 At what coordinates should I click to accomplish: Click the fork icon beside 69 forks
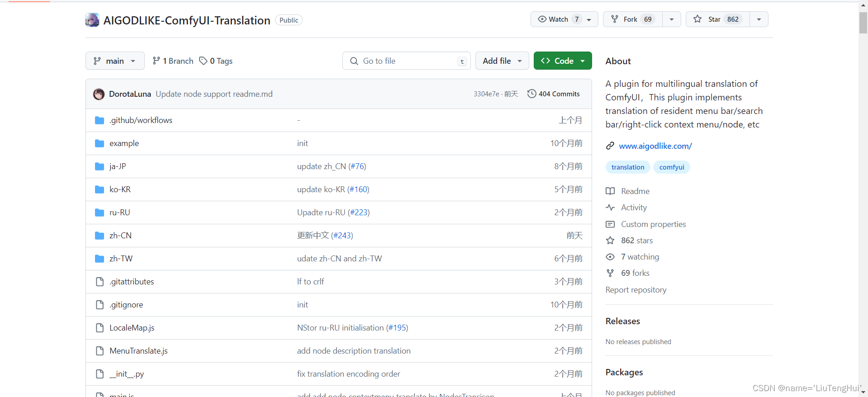coord(610,273)
